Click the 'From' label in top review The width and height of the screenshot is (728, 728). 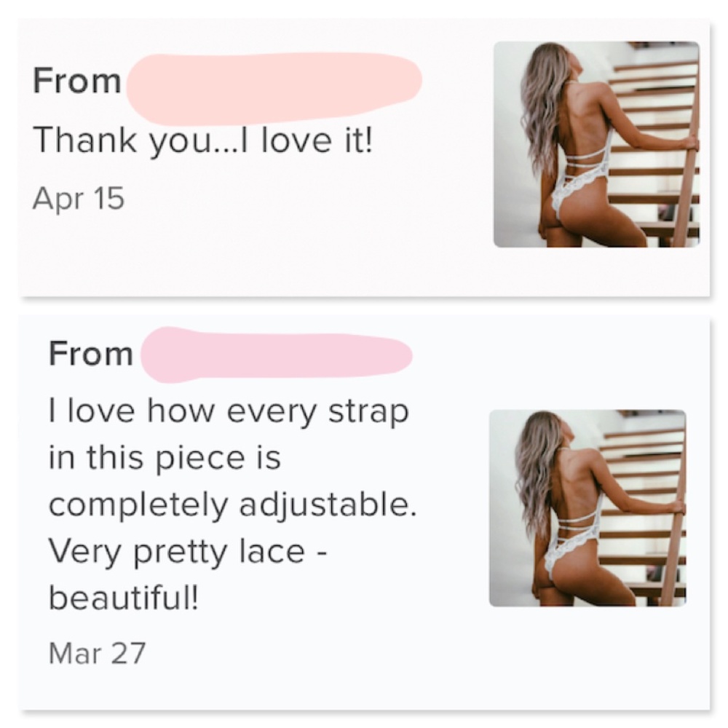[x=76, y=81]
